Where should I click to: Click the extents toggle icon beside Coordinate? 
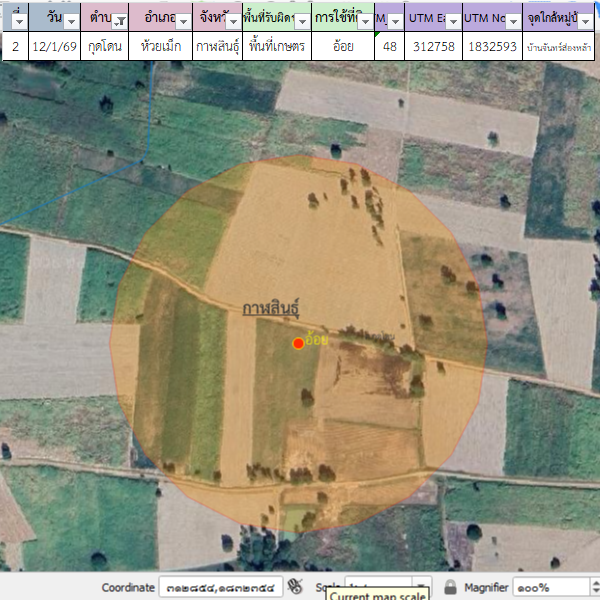point(295,587)
